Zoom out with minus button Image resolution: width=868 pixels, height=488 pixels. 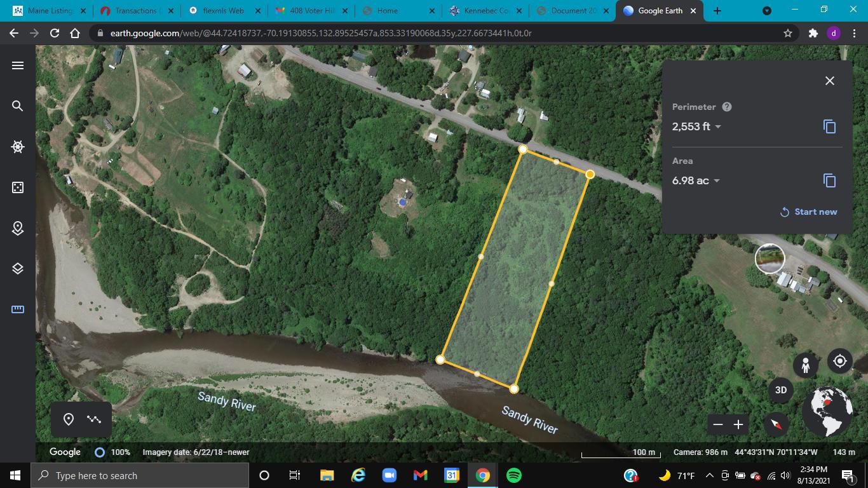[718, 424]
